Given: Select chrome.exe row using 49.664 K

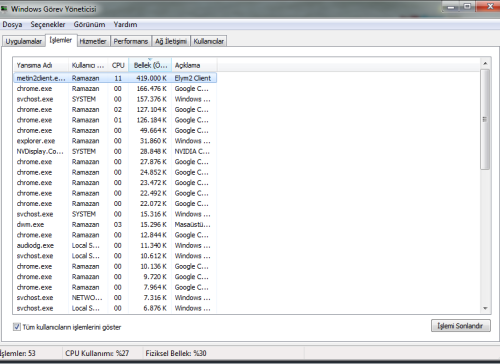Looking at the screenshot, I should click(x=115, y=130).
